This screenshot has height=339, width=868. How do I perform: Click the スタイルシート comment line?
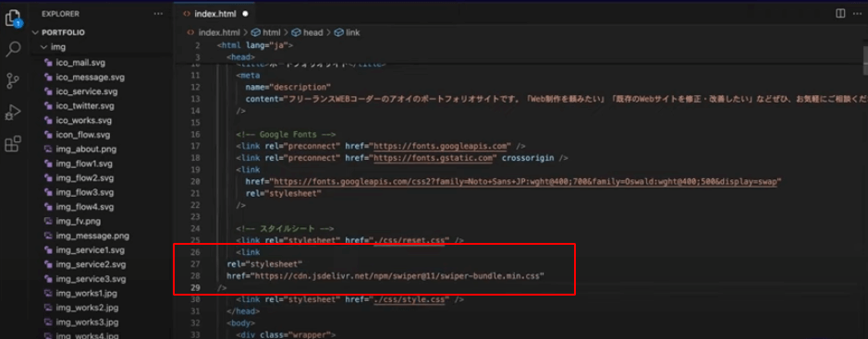tap(284, 228)
